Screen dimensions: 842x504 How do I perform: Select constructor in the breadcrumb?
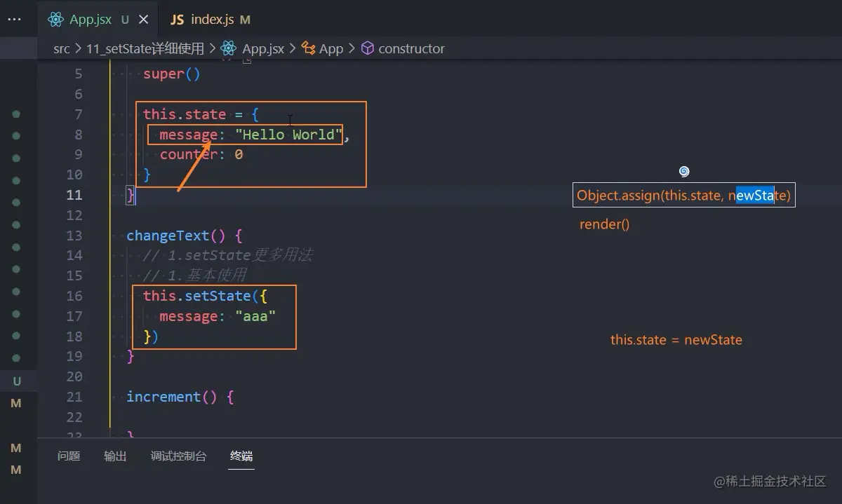pos(412,48)
